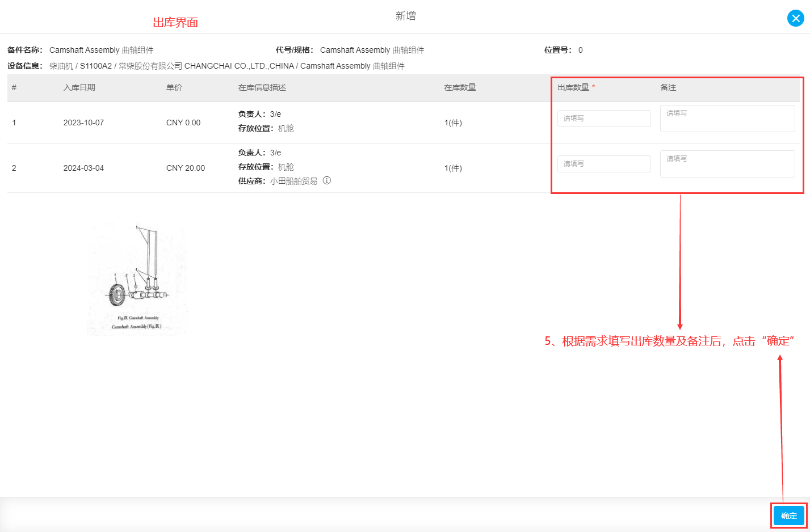Click the price CNY 20.00
810x532 pixels.
pos(186,168)
